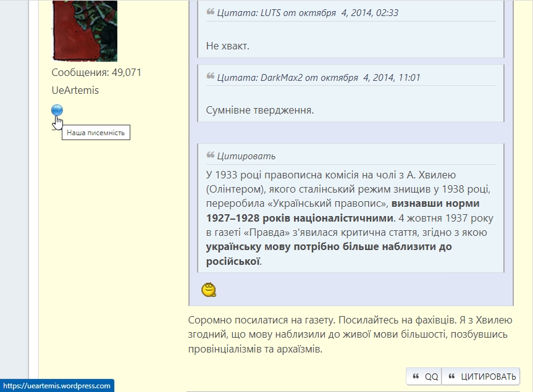Screen dimensions: 533x392
Task: Open the quote link from DarkMax2
Action: click(318, 77)
